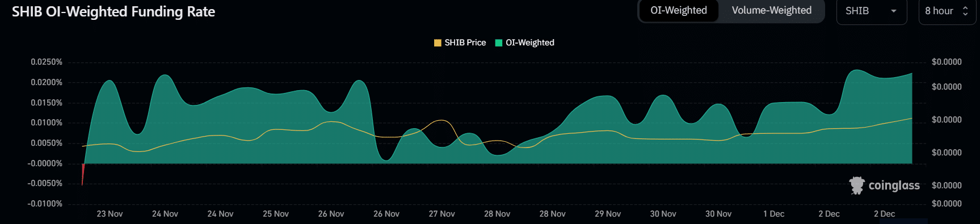980x224 pixels.
Task: Click the 0.0250% y-axis label
Action: [47, 62]
